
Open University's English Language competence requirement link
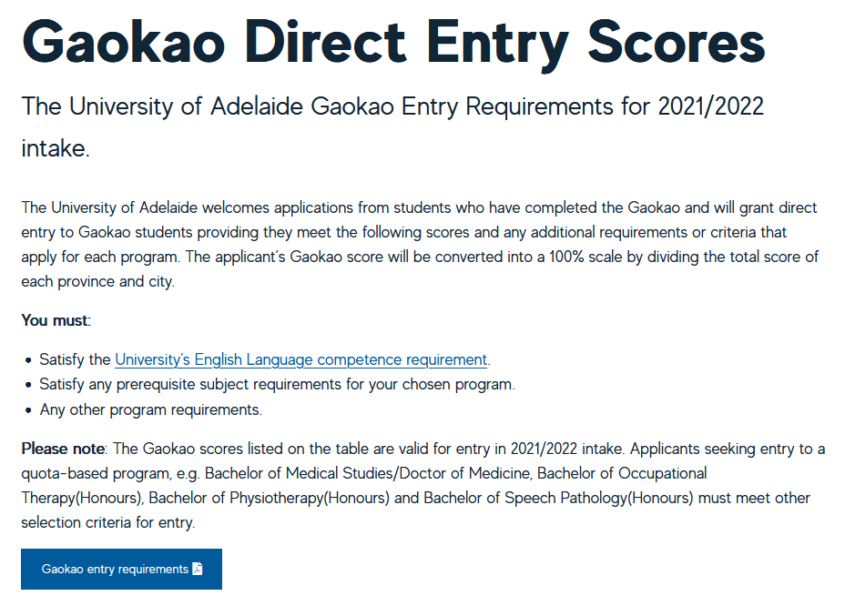[x=300, y=359]
